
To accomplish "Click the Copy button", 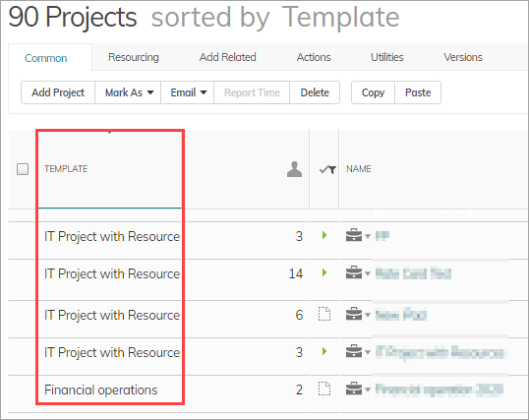I will (373, 92).
